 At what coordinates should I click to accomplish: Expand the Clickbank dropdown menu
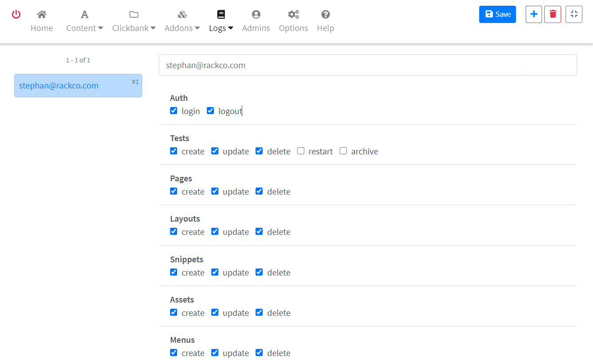pyautogui.click(x=134, y=28)
